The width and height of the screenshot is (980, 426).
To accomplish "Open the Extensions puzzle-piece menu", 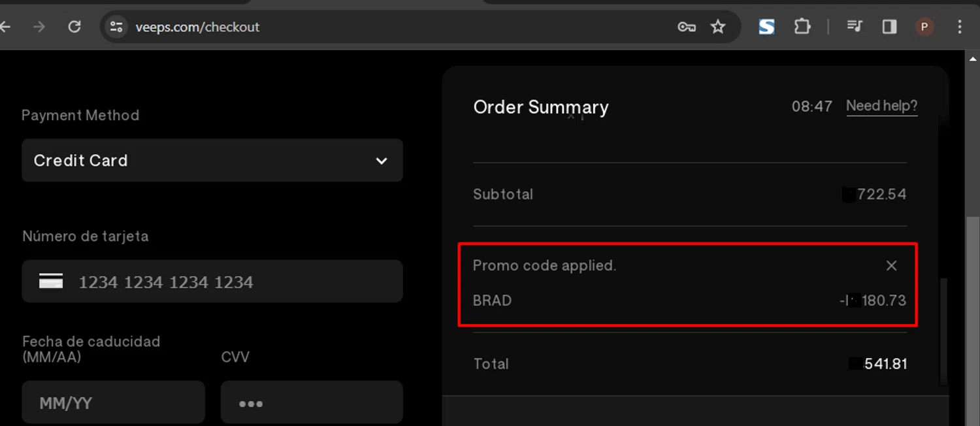I will click(x=802, y=27).
